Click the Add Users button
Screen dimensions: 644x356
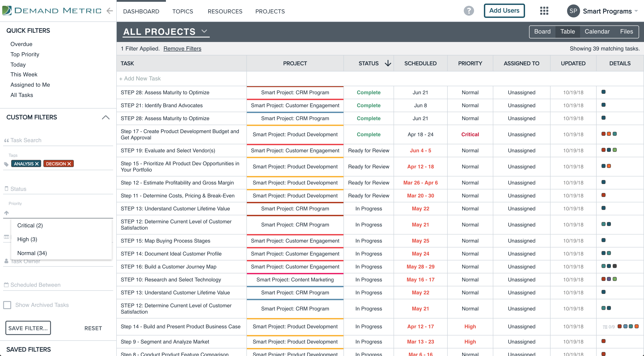point(504,10)
